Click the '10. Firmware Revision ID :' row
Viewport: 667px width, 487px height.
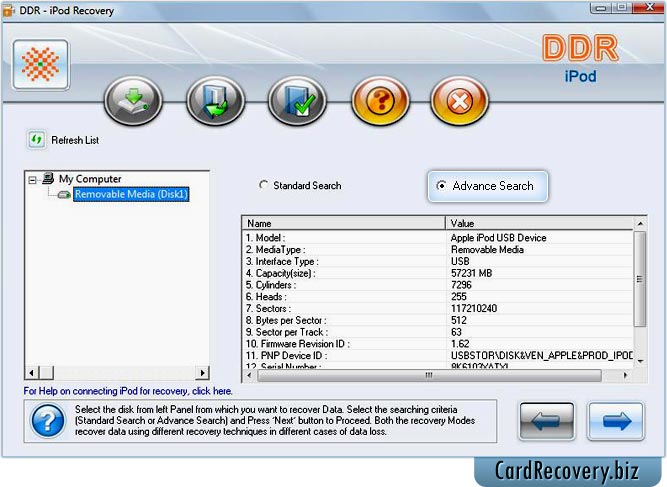click(x=438, y=344)
